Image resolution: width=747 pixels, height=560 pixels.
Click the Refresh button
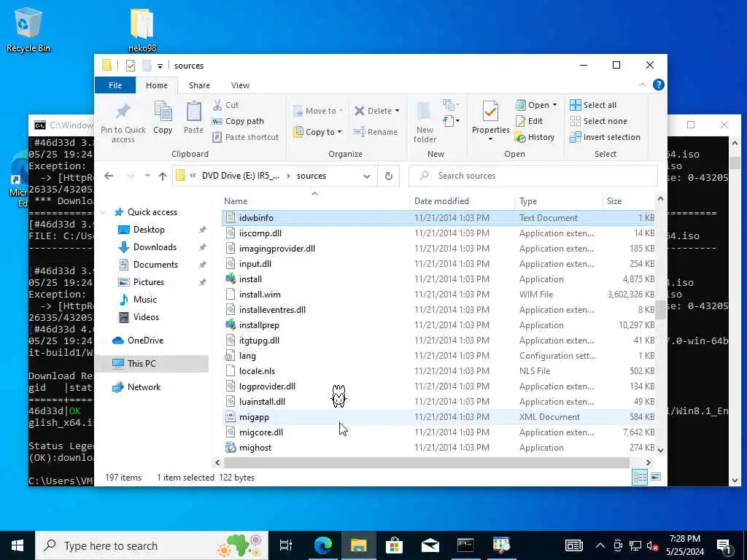(x=389, y=176)
